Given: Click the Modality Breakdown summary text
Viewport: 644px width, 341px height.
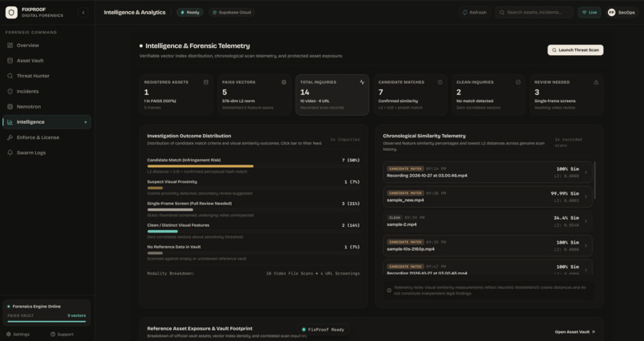Looking at the screenshot, I should 253,273.
